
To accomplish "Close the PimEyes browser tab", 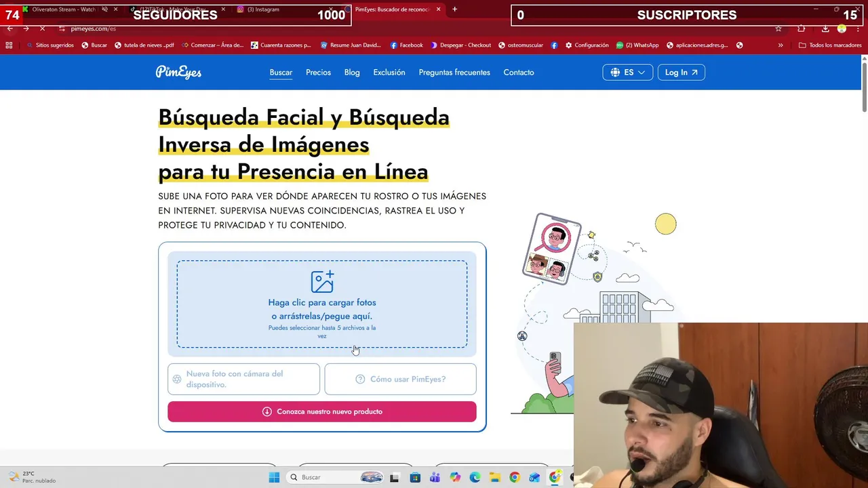I will [438, 9].
